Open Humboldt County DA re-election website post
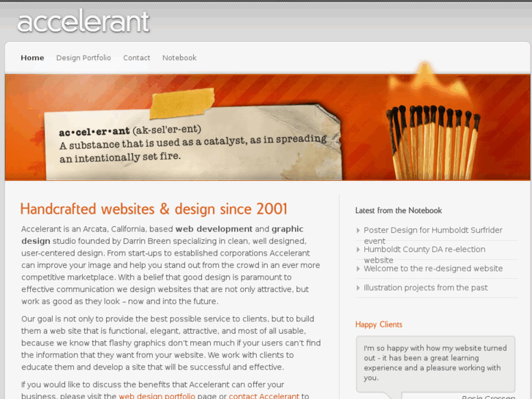This screenshot has width=532, height=399. [424, 254]
